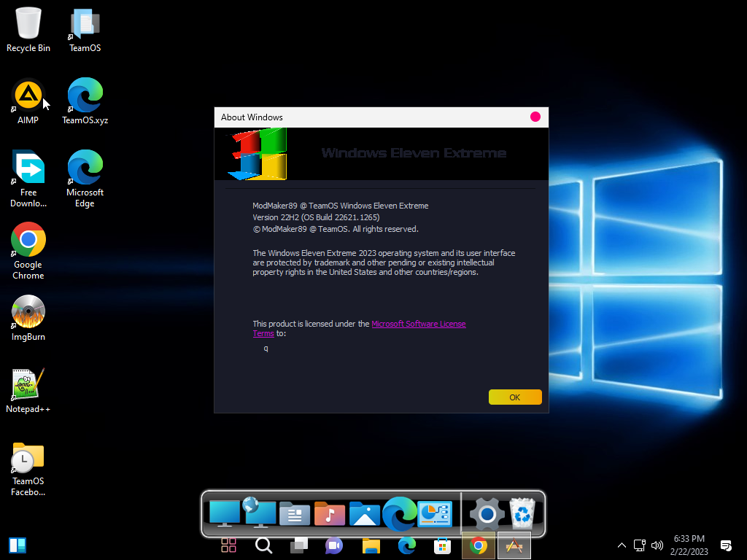747x560 pixels.
Task: Open the Documents folder in the dock
Action: [x=295, y=514]
